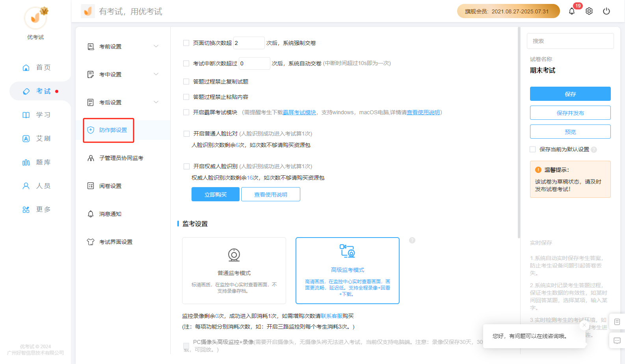Image resolution: width=625 pixels, height=364 pixels.
Task: Click the 子管理员协同监考 person icon
Action: tap(91, 158)
